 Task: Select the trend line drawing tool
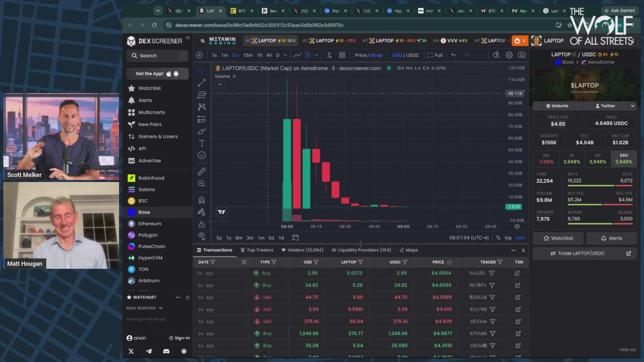point(202,83)
